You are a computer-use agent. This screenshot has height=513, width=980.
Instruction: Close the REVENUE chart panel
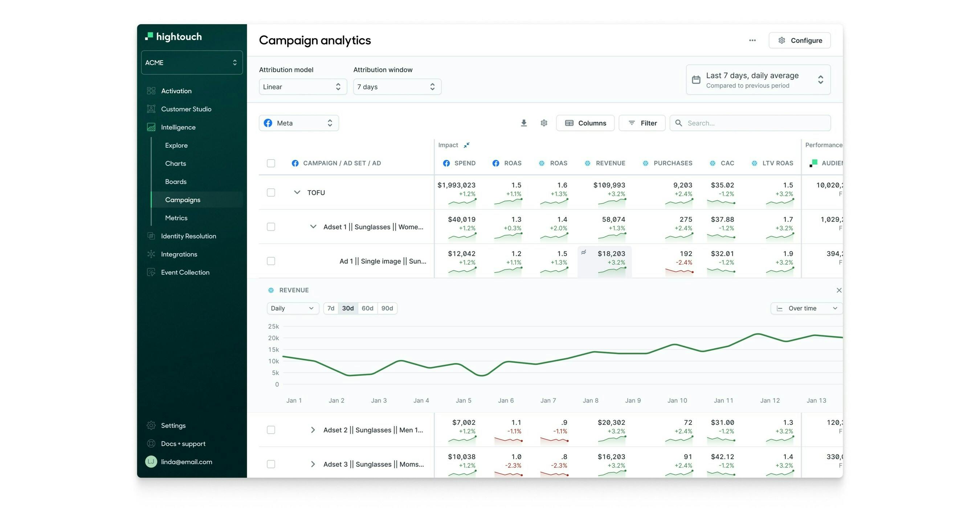(839, 290)
